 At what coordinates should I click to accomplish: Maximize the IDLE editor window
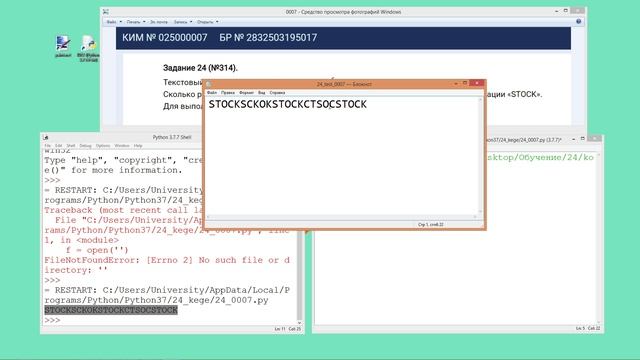[582, 139]
